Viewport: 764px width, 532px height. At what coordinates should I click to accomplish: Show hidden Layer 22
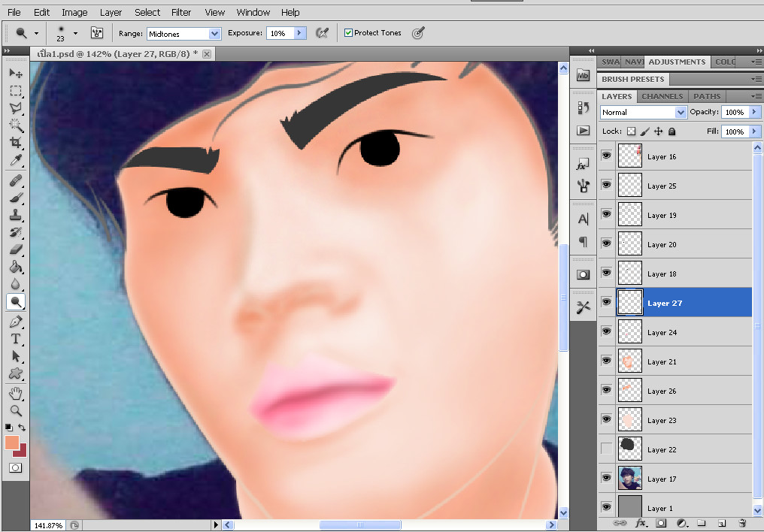[606, 449]
